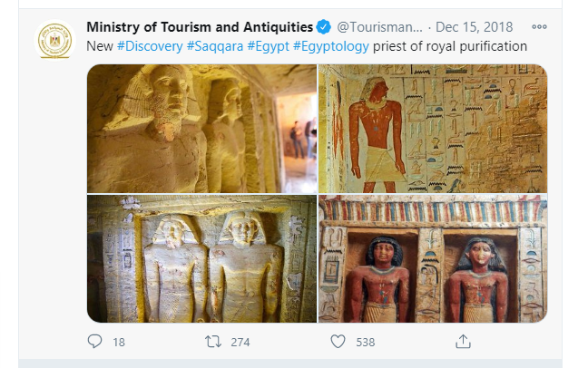Open the share tweet icon
The height and width of the screenshot is (368, 588).
(463, 342)
